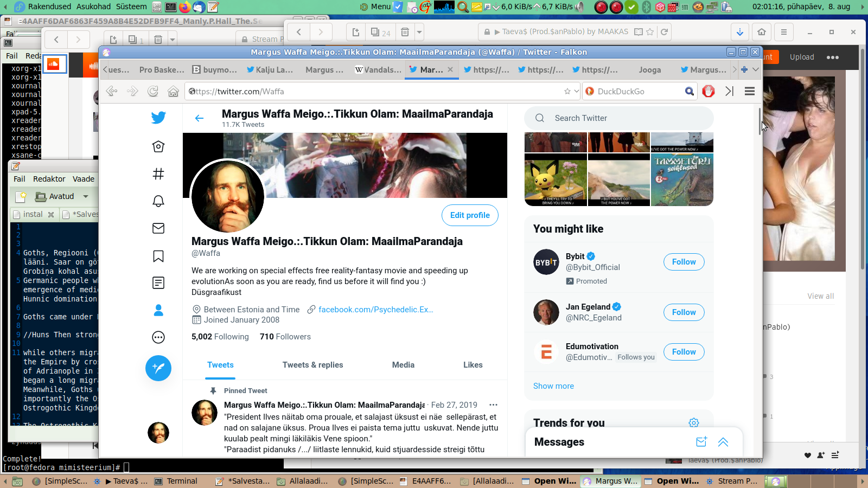Image resolution: width=868 pixels, height=488 pixels.
Task: Close the active Mar... tab
Action: point(450,69)
